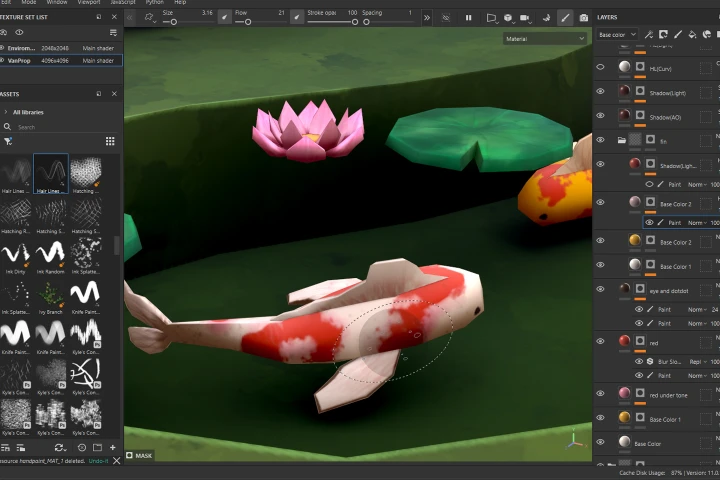Image resolution: width=720 pixels, height=480 pixels.
Task: Open blend mode of selected Paint effect
Action: coord(697,223)
